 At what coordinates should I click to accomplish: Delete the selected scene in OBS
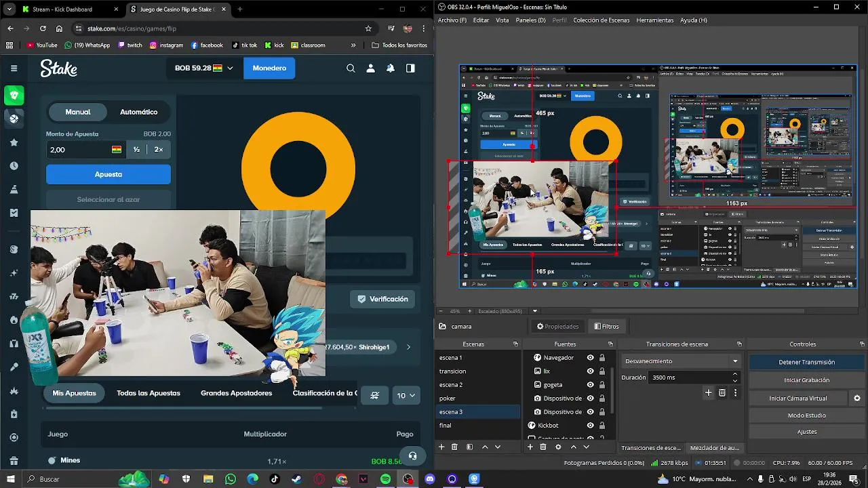click(454, 447)
